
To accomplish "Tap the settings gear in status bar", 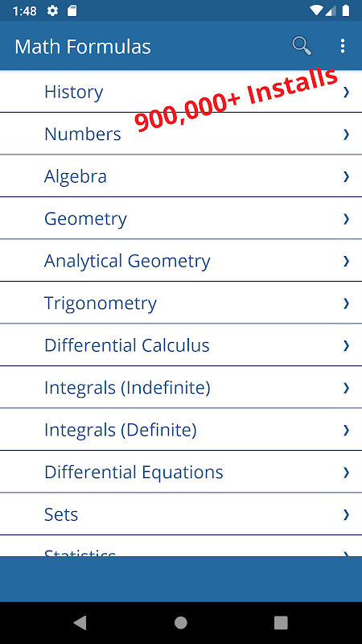I will click(52, 11).
